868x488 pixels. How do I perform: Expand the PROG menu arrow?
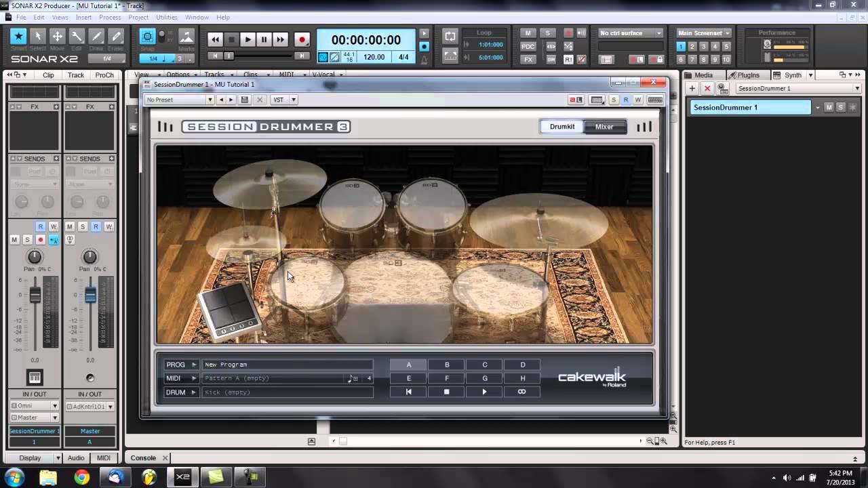(x=194, y=365)
